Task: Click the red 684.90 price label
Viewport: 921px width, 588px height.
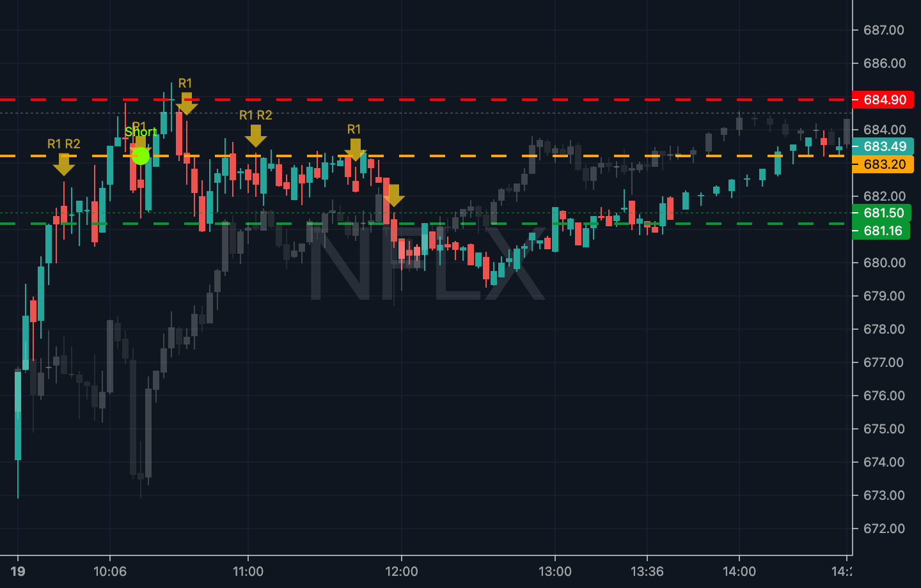Action: click(x=883, y=100)
